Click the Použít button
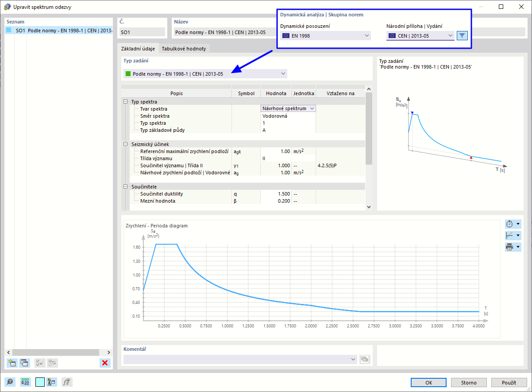 pos(509,383)
